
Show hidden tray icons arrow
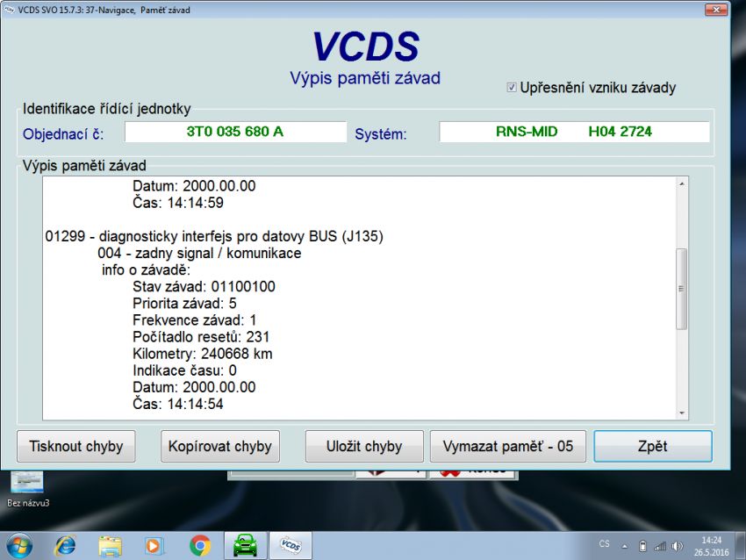pos(625,546)
